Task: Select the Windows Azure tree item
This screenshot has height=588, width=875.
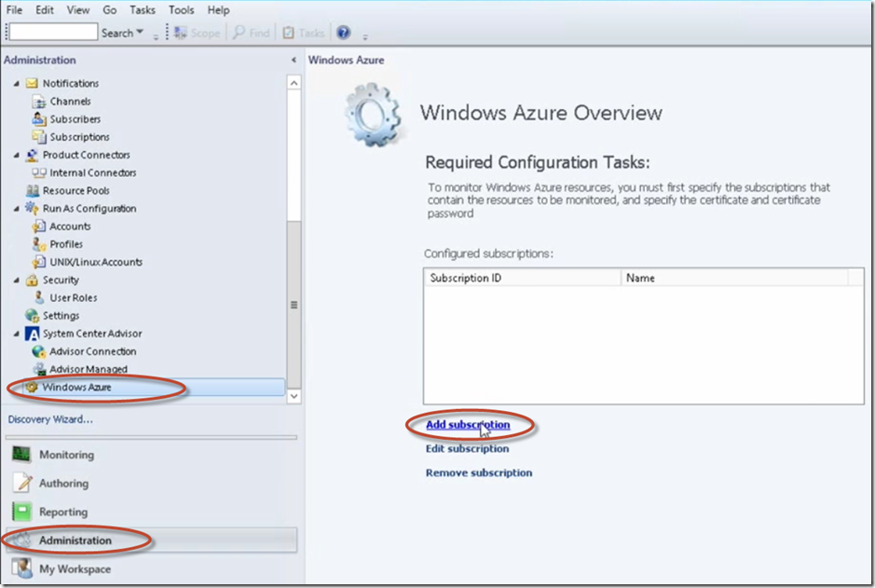Action: coord(154,387)
